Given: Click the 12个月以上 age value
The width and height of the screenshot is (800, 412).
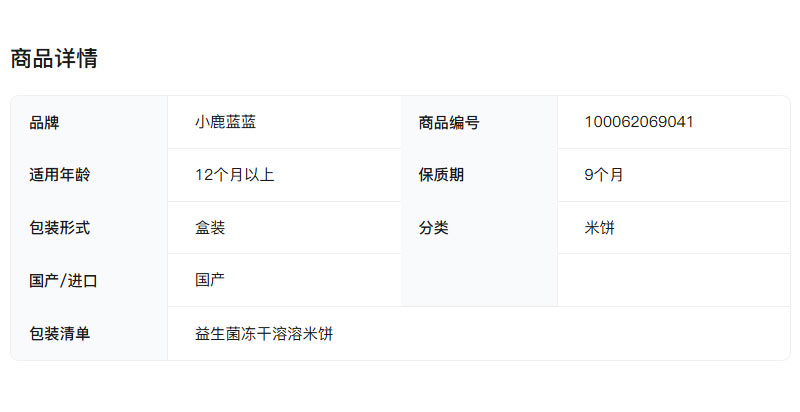Looking at the screenshot, I should point(234,175).
